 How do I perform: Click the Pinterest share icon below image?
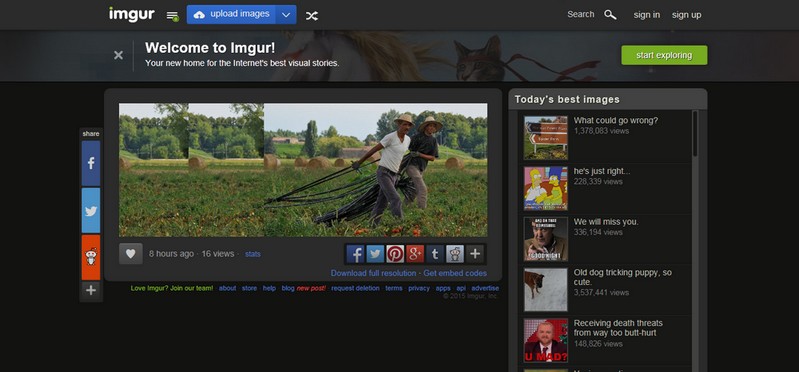395,254
